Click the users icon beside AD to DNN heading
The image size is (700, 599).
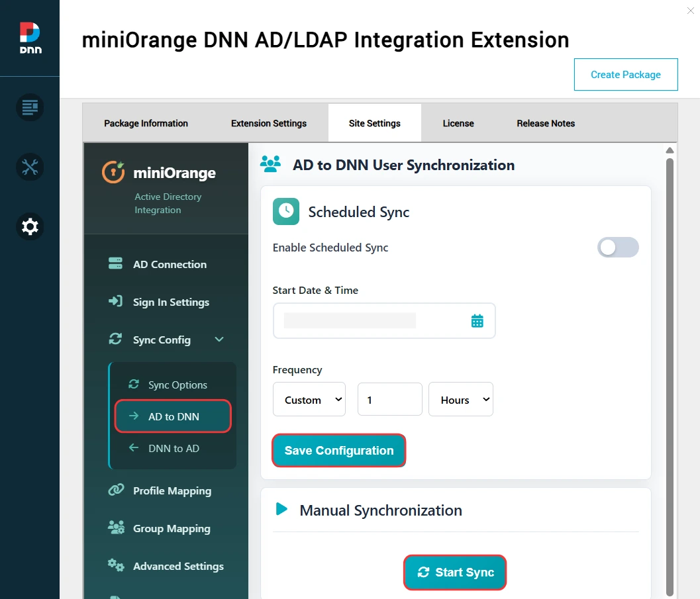(x=271, y=164)
